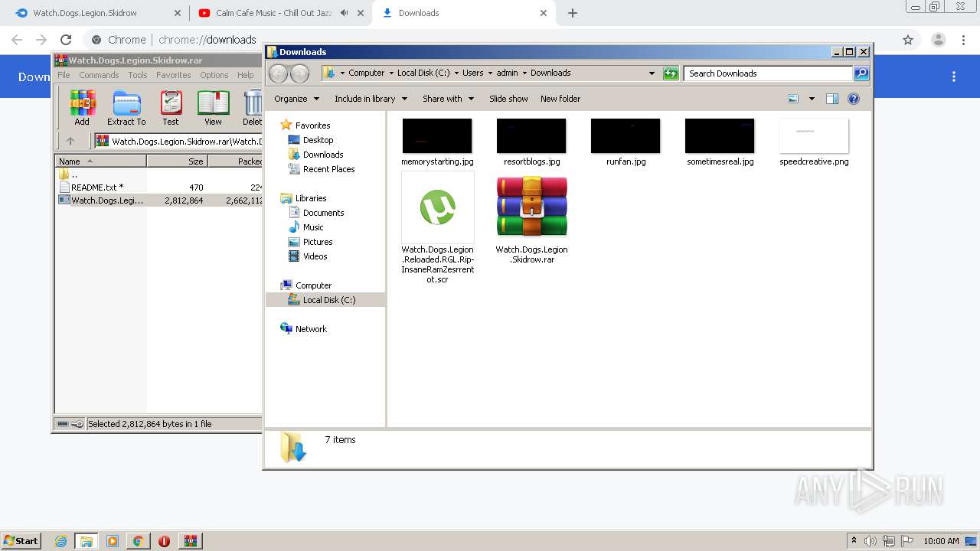Click the WinRAR icon in taskbar
The image size is (980, 551).
[191, 541]
